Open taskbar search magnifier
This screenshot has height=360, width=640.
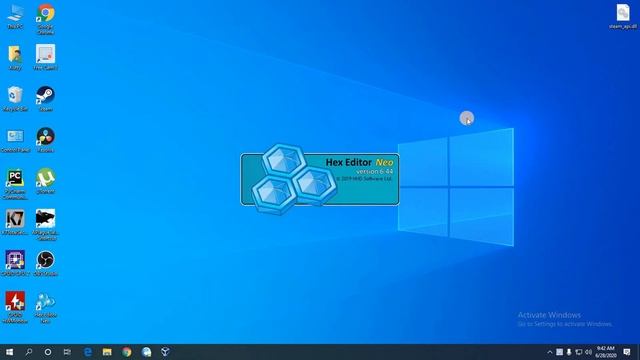(29, 352)
